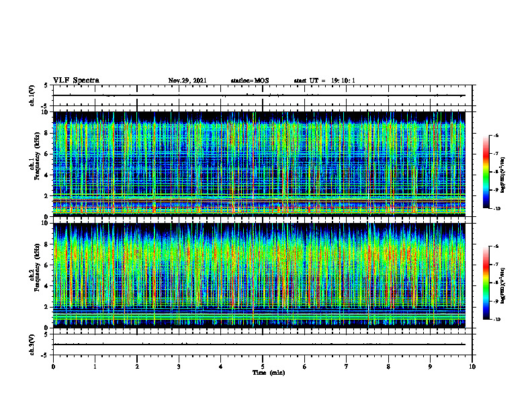Select the date text "Nov.29, 2021"
Image resolution: width=532 pixels, height=411 pixels.
(x=187, y=81)
